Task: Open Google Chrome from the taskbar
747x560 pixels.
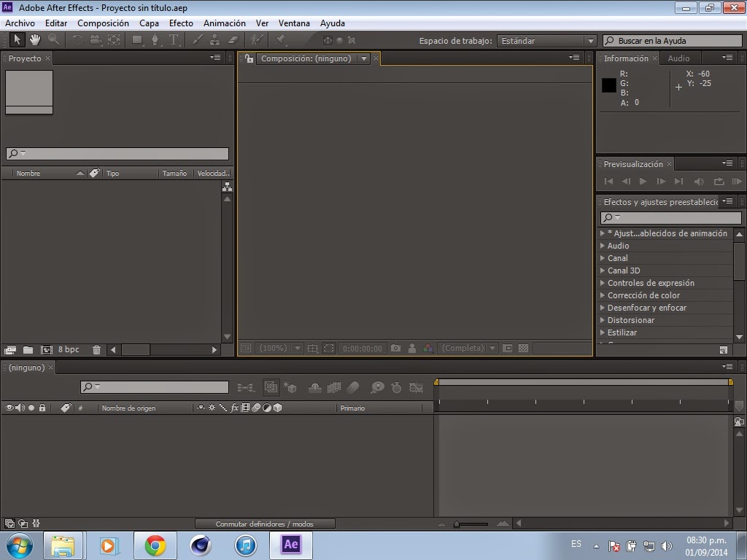Action: tap(155, 545)
